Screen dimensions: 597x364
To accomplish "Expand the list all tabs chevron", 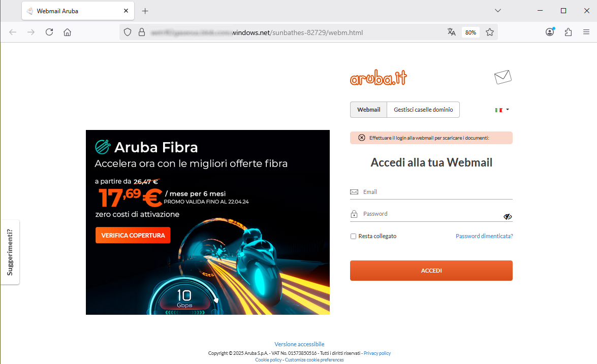I will point(497,11).
